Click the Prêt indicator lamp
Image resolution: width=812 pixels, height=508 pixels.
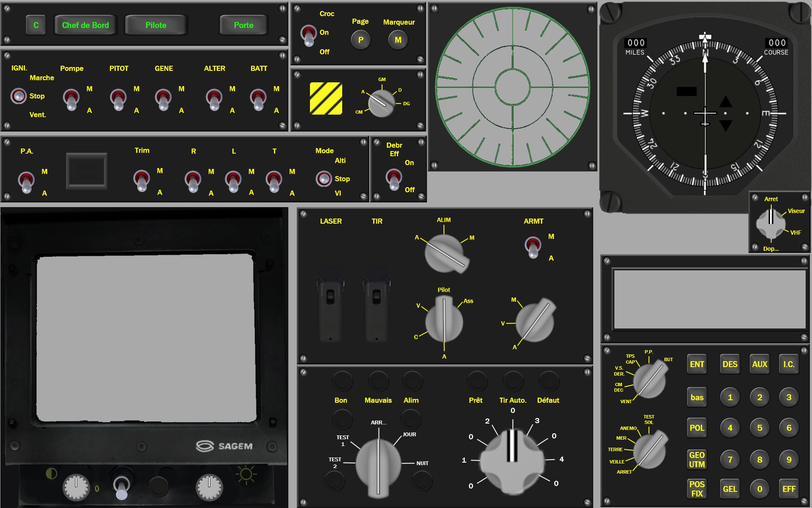pos(477,381)
